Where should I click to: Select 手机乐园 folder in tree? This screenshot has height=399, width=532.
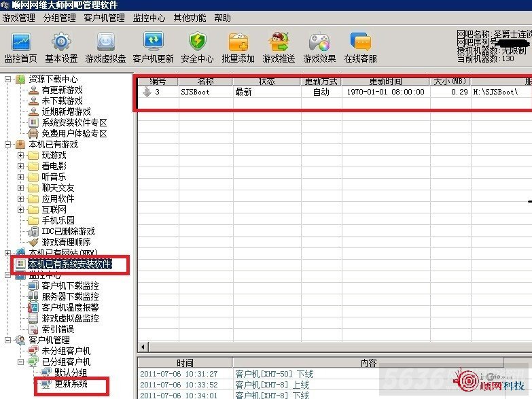(58, 220)
